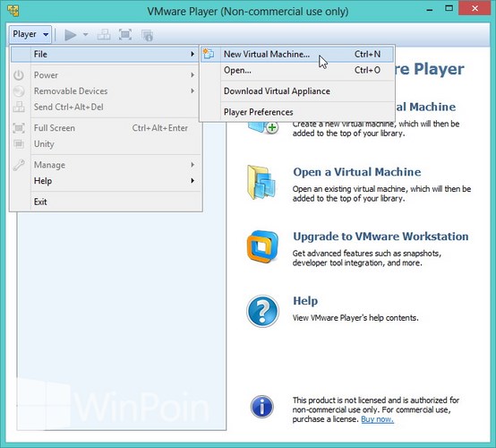
Task: Click 'View VMware Player's help contents.' text
Action: coord(355,318)
